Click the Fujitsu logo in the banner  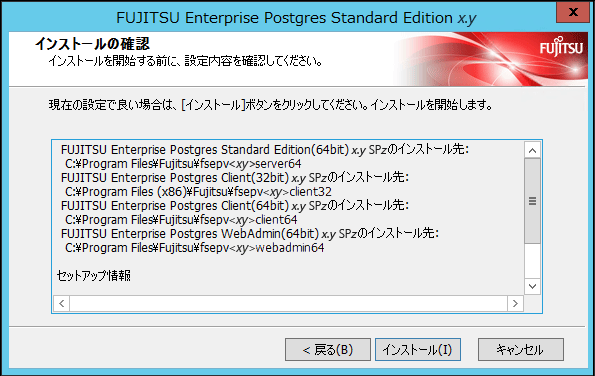561,47
